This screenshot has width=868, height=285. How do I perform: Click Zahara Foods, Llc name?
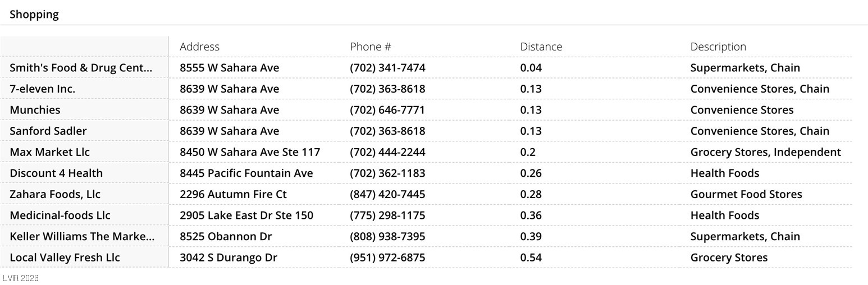(55, 194)
